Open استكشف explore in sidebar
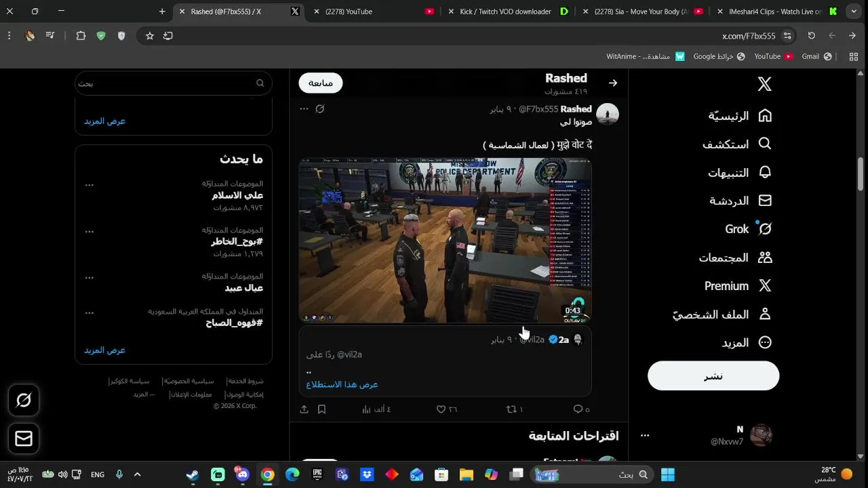Image resolution: width=868 pixels, height=488 pixels. click(x=737, y=144)
